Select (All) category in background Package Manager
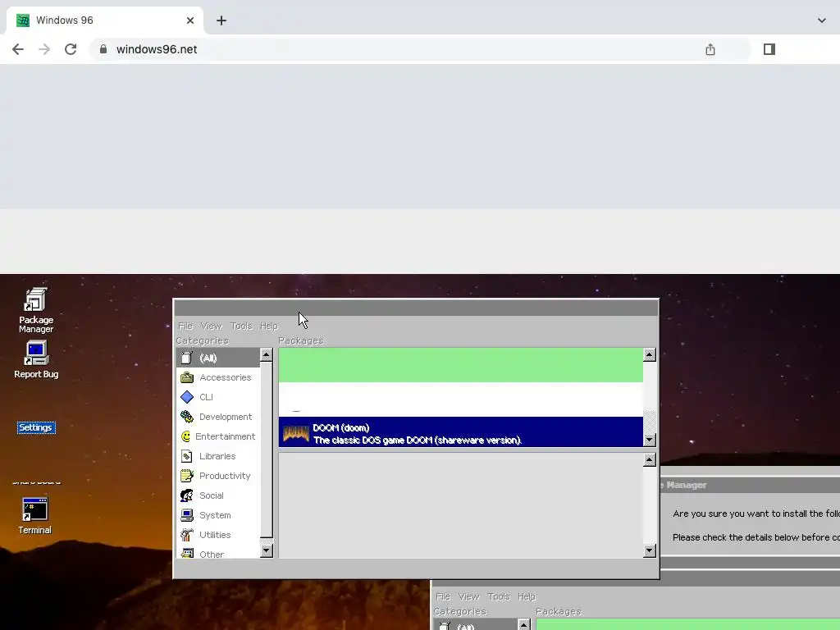This screenshot has width=840, height=630. (x=475, y=626)
